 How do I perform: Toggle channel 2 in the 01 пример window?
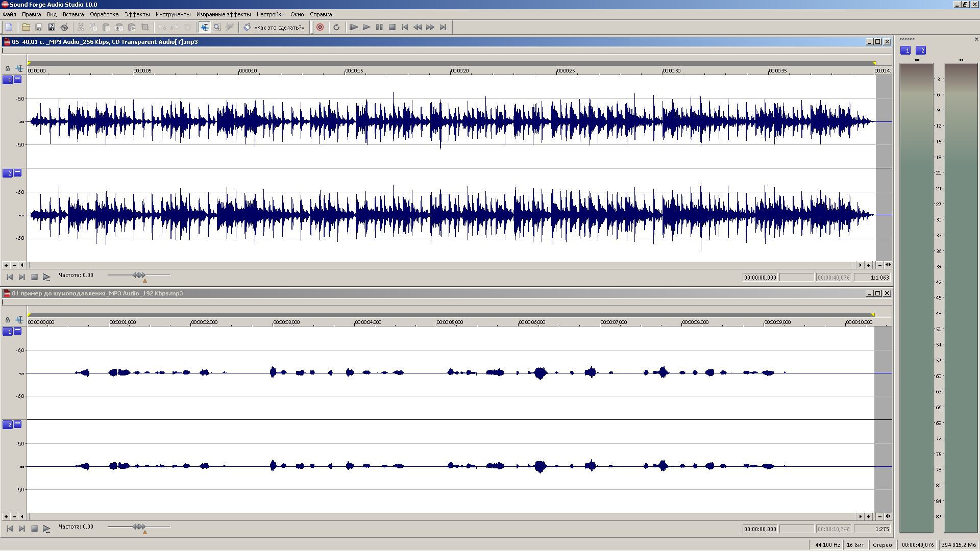point(8,425)
